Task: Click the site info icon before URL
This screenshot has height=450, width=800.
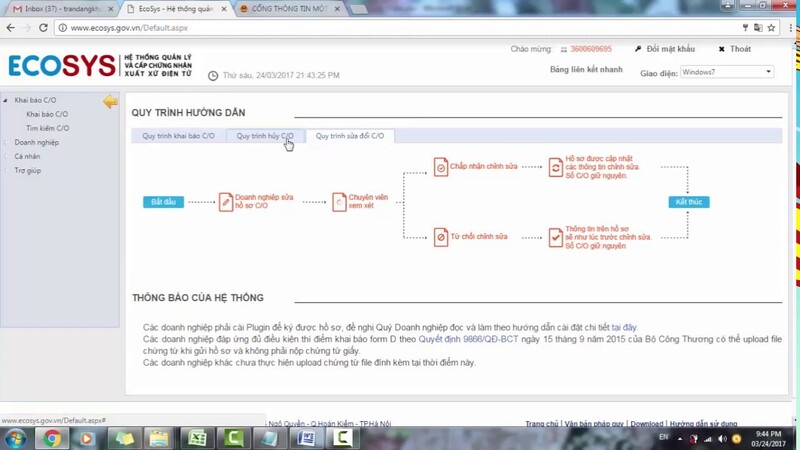Action: [x=62, y=28]
